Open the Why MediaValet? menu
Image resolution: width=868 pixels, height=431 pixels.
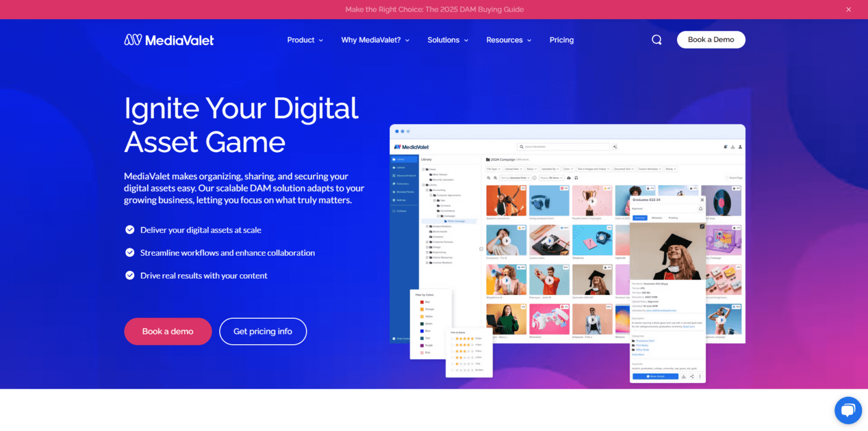(375, 40)
